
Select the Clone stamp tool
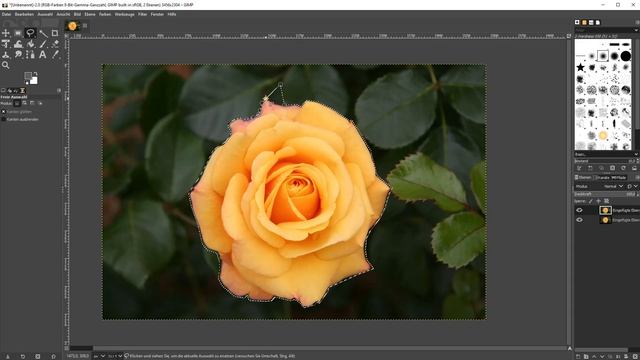(6, 54)
